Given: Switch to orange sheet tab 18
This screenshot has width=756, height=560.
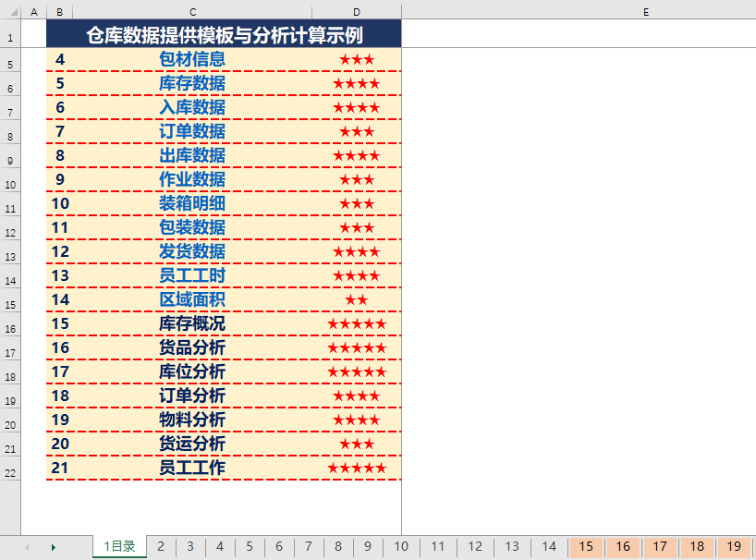Looking at the screenshot, I should [x=697, y=546].
